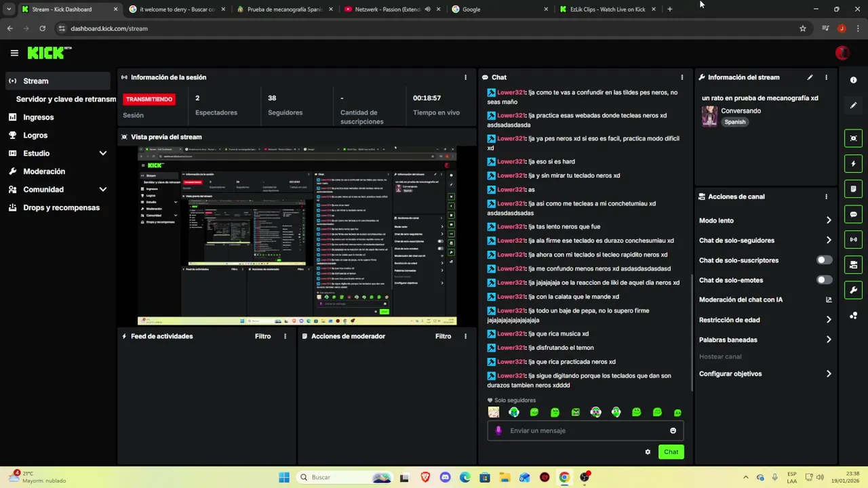Toggle the document widget icon in sidebar
Viewport: 868px width, 488px height.
point(853,188)
